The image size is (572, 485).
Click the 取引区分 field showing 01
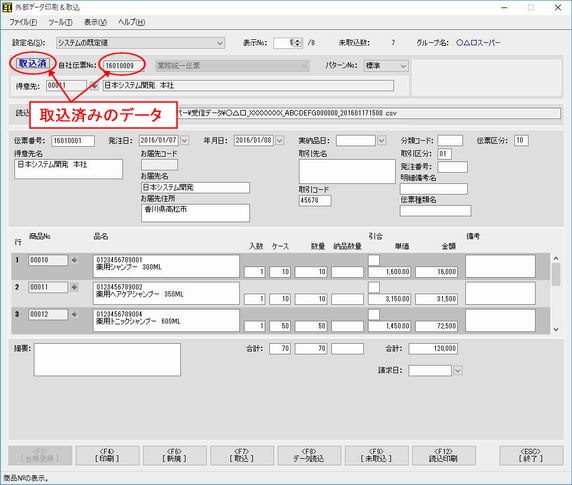[444, 154]
